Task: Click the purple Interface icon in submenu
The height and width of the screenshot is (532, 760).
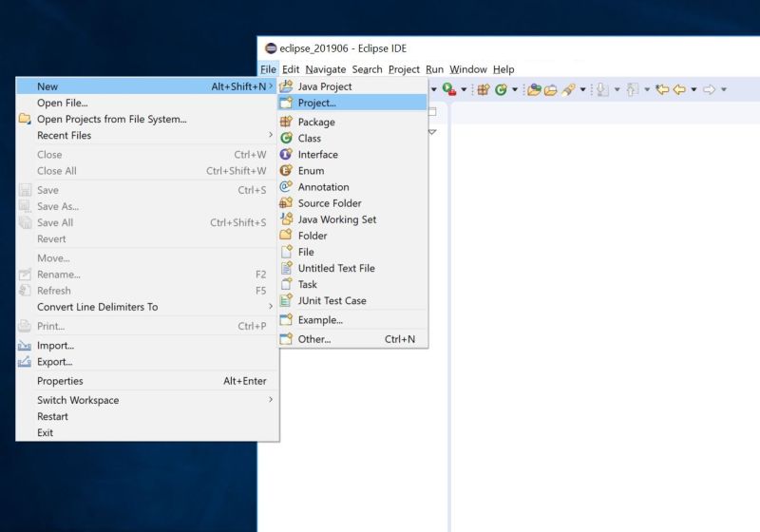Action: 286,154
